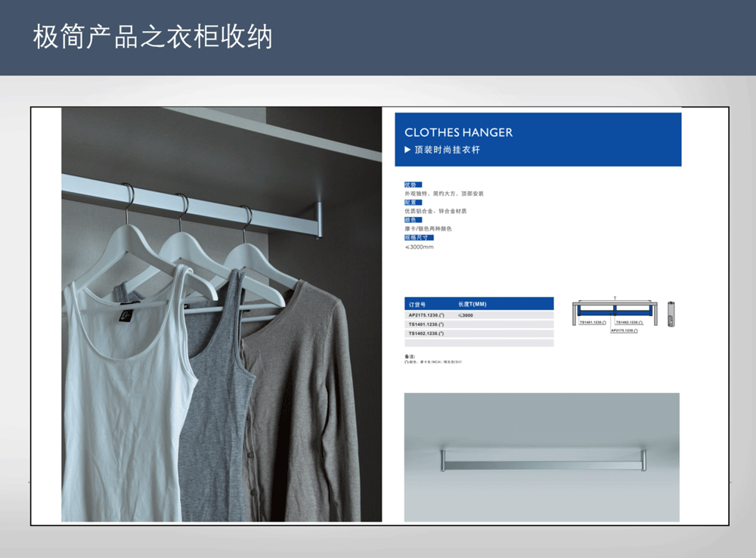Select the 规格尺寸 blue label

point(419,237)
